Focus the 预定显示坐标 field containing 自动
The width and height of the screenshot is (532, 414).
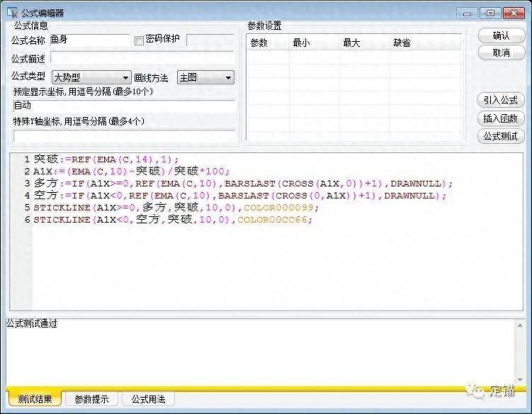pos(124,106)
